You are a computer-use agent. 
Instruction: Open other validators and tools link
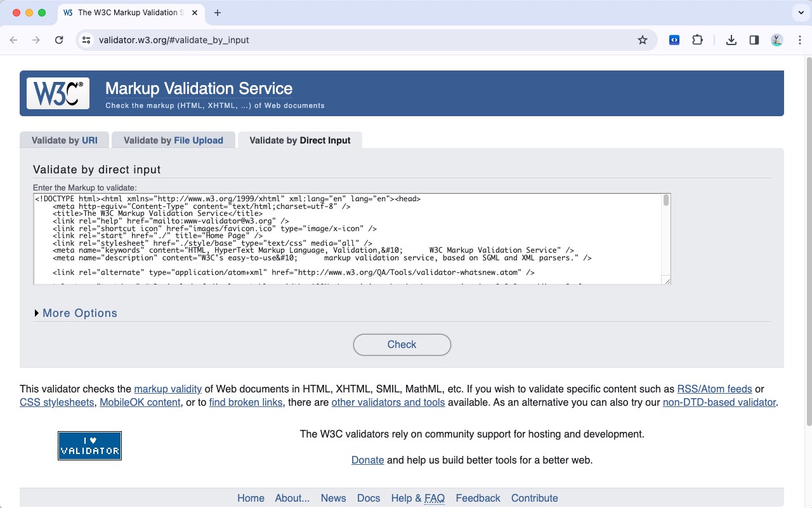point(388,402)
